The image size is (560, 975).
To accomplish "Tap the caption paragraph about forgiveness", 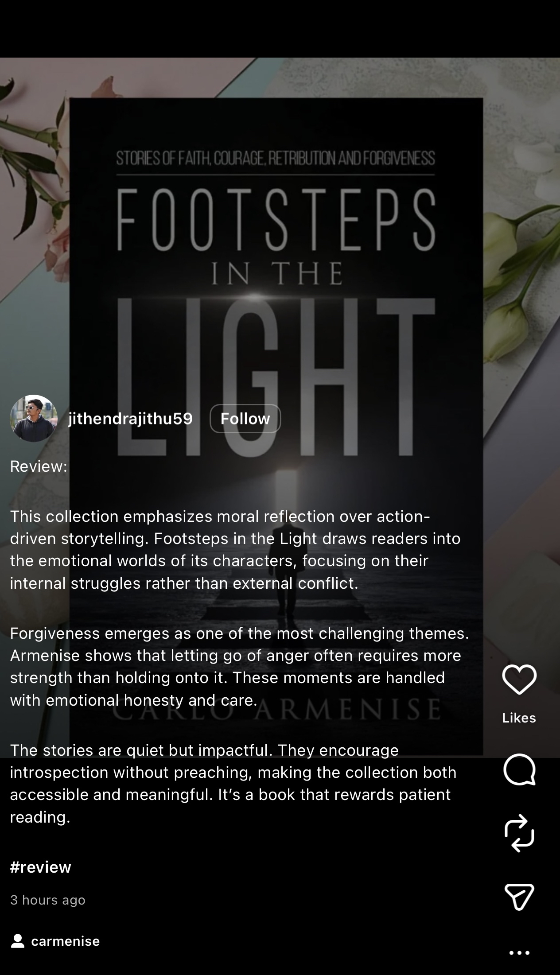I will (x=239, y=667).
